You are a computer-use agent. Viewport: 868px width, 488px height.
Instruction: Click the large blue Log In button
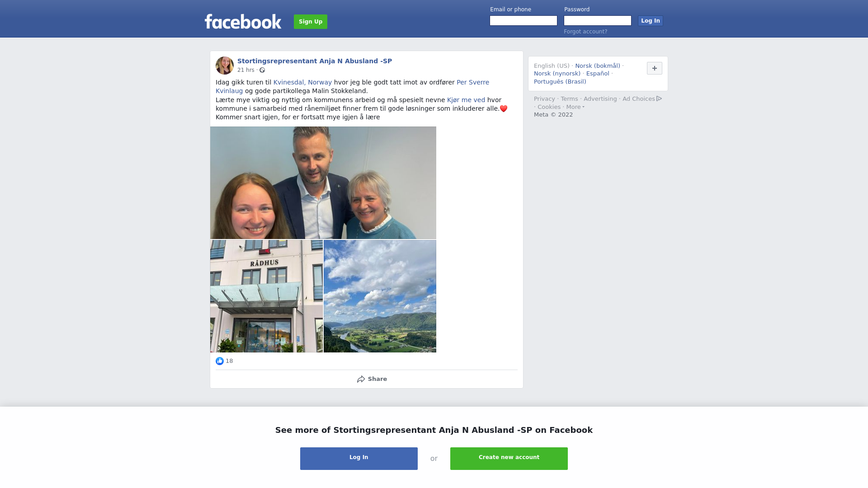(359, 459)
